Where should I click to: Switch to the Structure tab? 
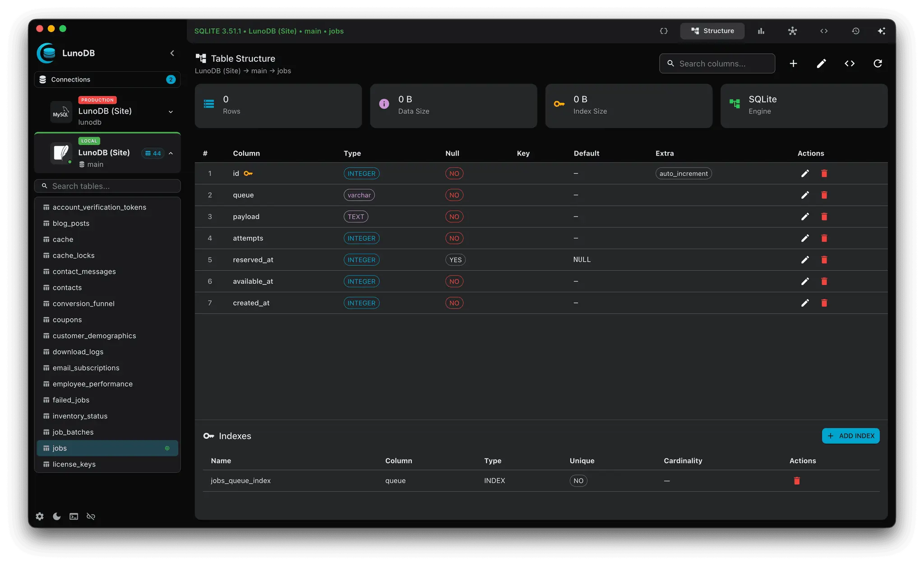tap(712, 31)
